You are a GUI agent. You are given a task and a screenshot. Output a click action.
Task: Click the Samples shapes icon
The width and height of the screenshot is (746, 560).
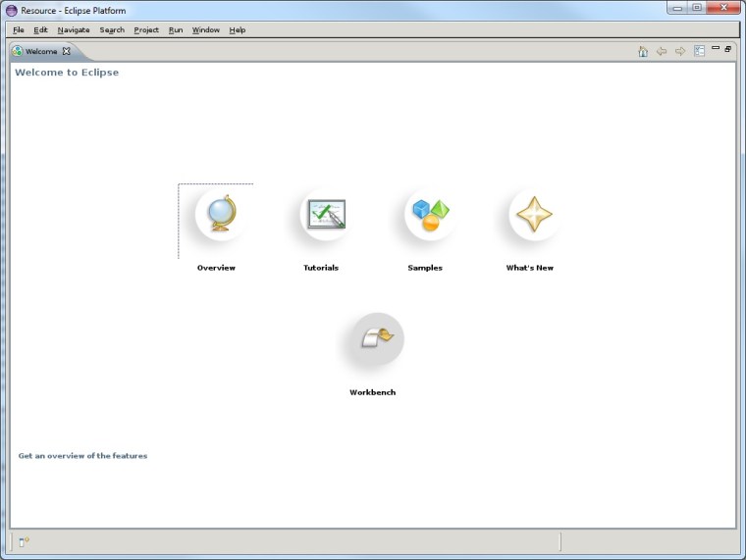(430, 214)
